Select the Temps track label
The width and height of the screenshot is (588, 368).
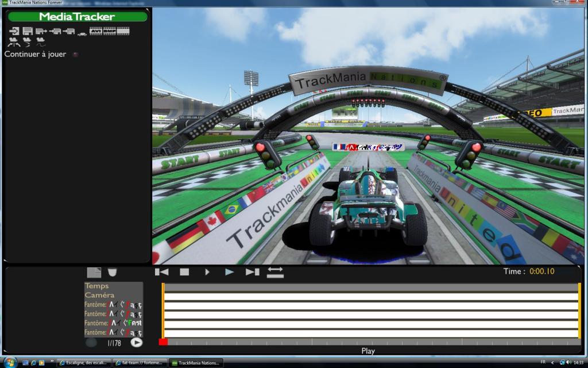click(x=96, y=286)
